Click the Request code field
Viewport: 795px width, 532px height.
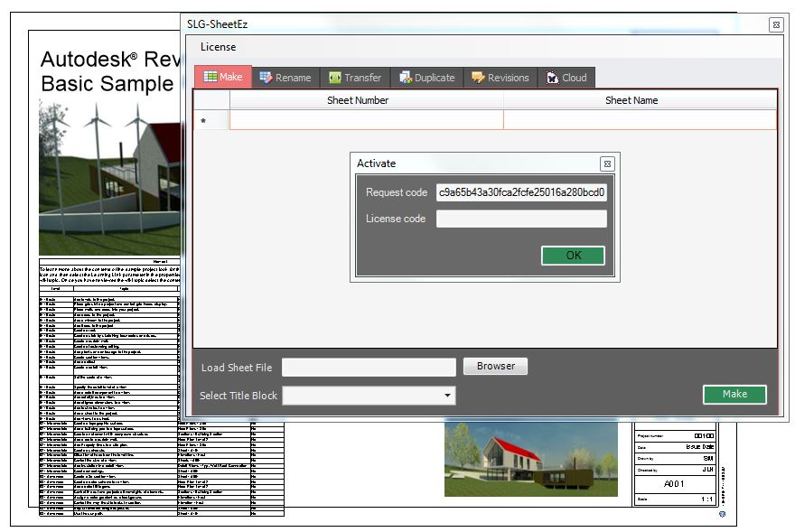pyautogui.click(x=521, y=192)
